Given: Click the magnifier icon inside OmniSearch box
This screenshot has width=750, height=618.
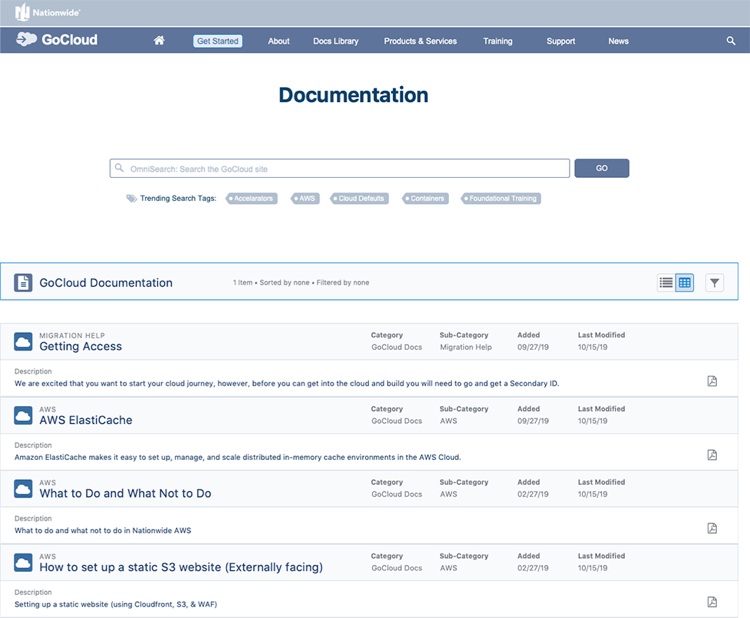Looking at the screenshot, I should 119,168.
